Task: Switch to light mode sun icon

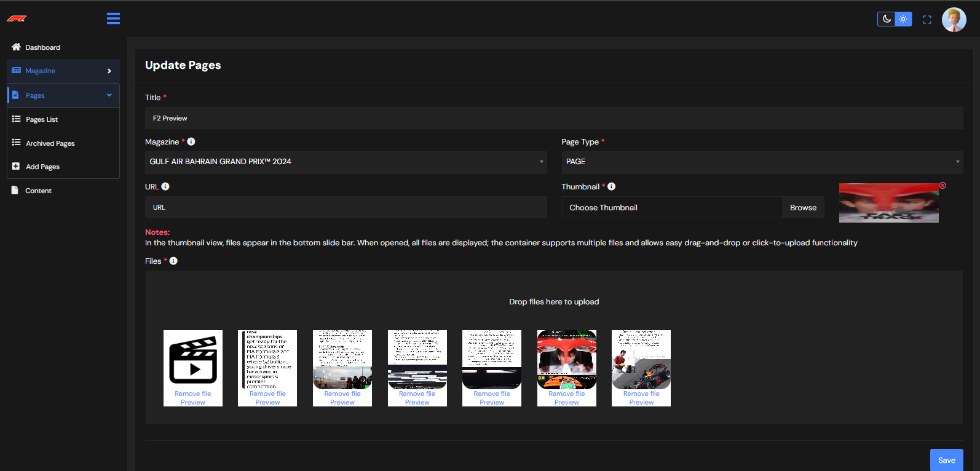Action: click(x=903, y=19)
